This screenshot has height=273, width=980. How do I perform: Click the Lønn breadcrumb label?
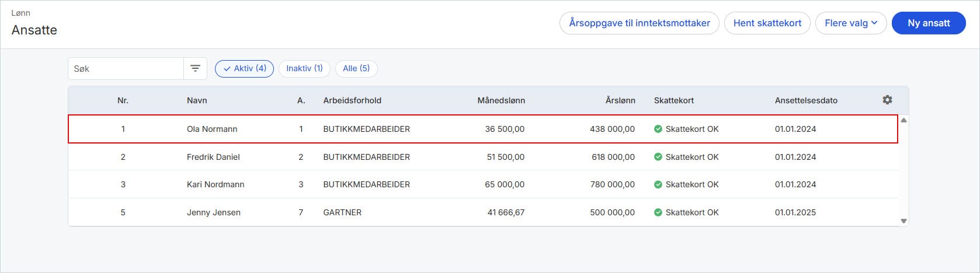tap(20, 13)
